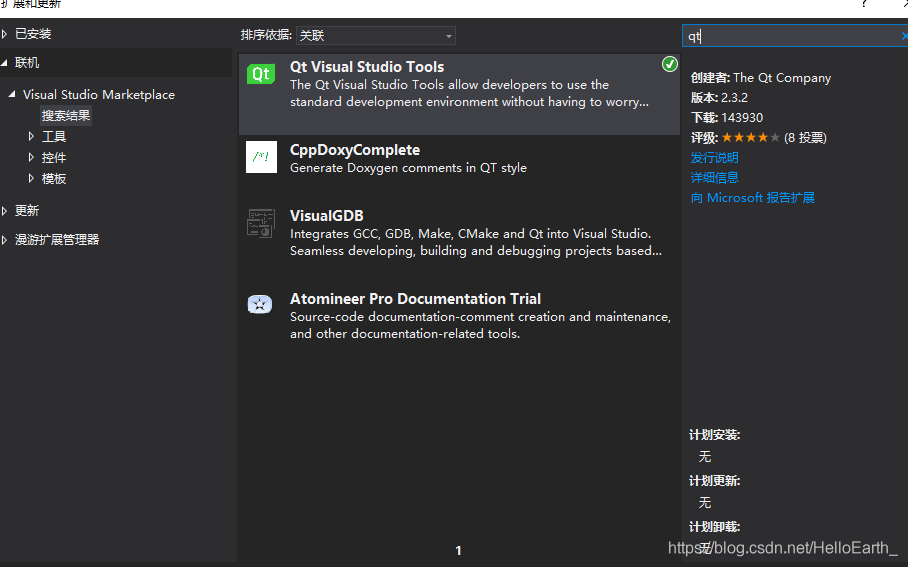Clear the search box with the X icon
908x567 pixels.
[904, 36]
